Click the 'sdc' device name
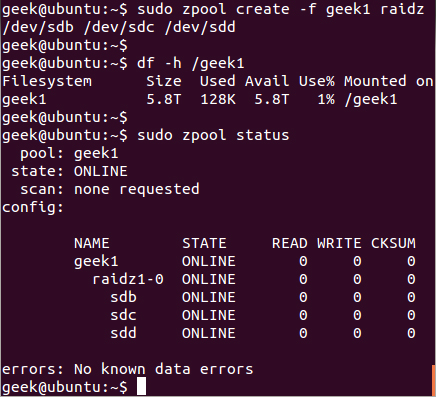Viewport: 436px width, 397px height. coord(123,315)
